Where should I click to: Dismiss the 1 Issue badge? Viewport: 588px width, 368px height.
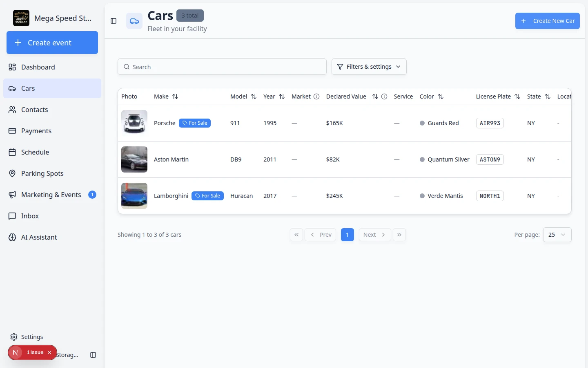tap(49, 352)
